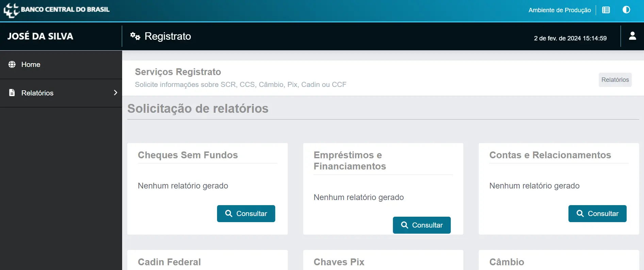644x270 pixels.
Task: Click magnifier icon in Cheques Sem Fundos card
Action: coord(229,214)
